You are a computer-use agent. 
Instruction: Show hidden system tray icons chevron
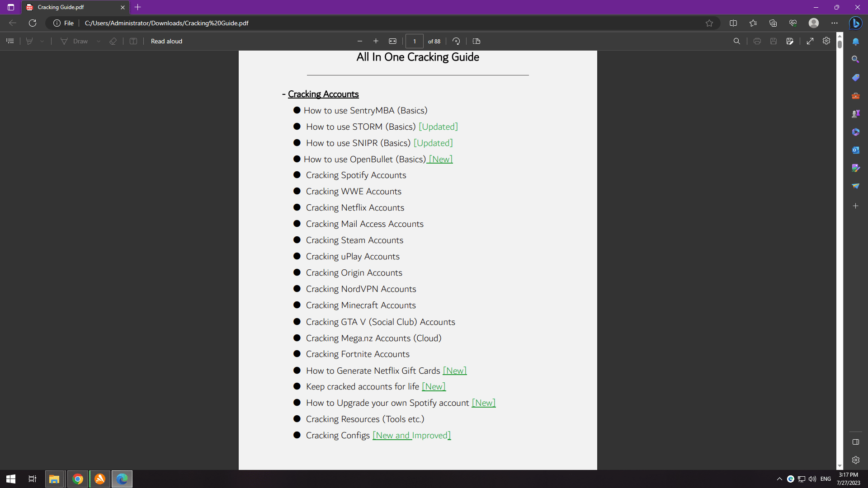(779, 479)
